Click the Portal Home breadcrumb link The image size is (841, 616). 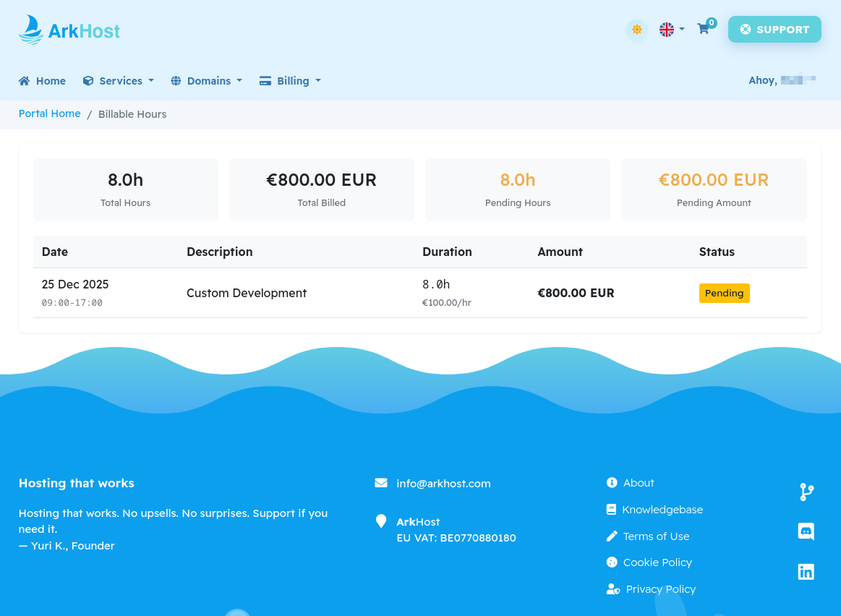tap(49, 114)
